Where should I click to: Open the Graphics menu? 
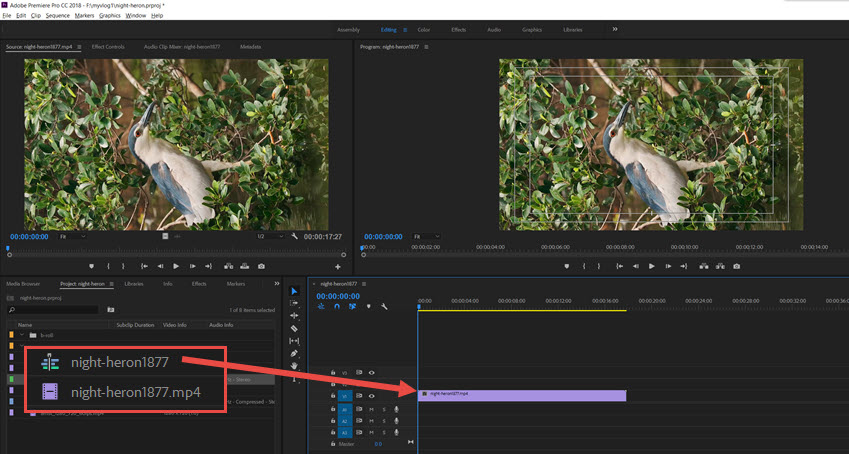point(110,16)
